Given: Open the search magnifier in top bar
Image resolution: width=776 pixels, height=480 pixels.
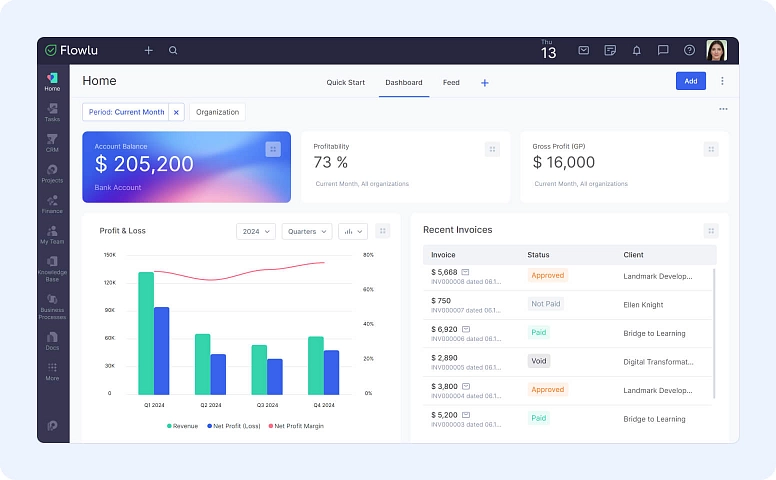Looking at the screenshot, I should coord(173,50).
